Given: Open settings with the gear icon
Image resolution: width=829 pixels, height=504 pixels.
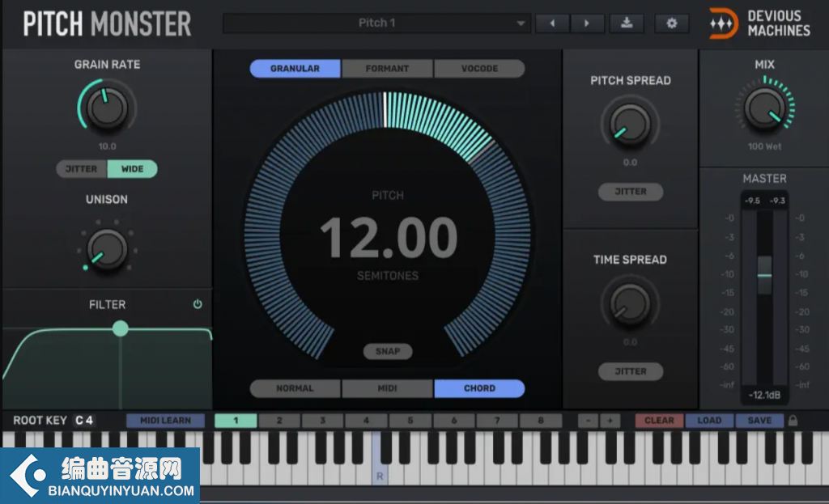Looking at the screenshot, I should [671, 23].
